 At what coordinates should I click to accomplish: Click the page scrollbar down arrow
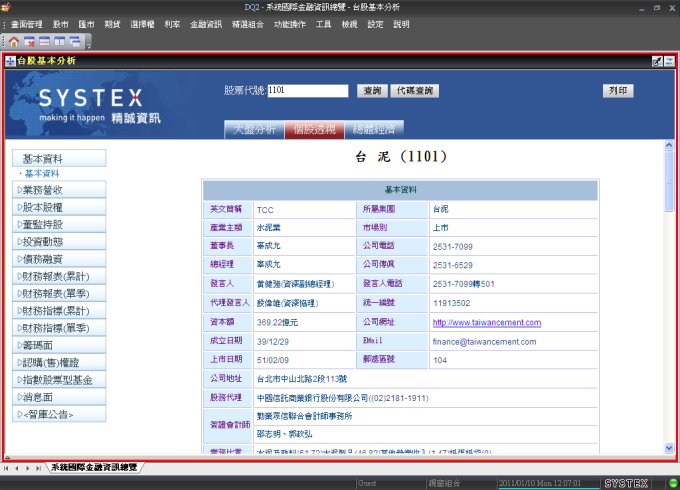pos(669,448)
